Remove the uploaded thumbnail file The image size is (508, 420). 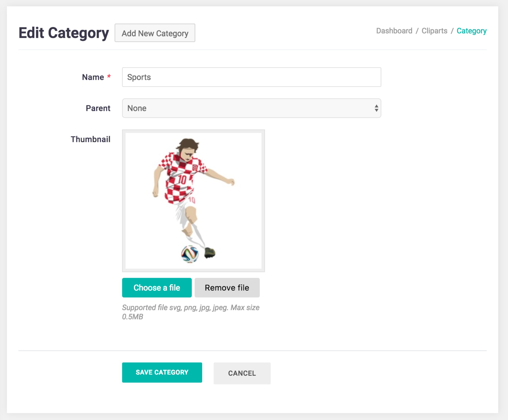[x=227, y=288]
